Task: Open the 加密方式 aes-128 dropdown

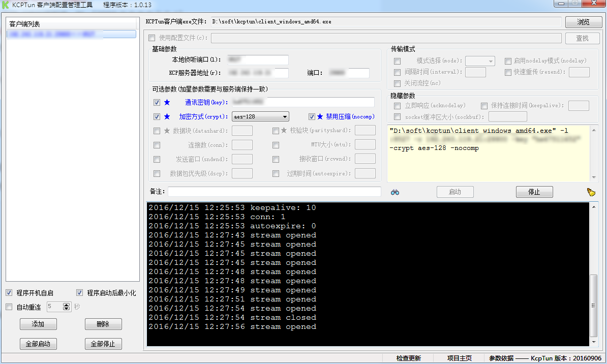Action: pos(260,116)
